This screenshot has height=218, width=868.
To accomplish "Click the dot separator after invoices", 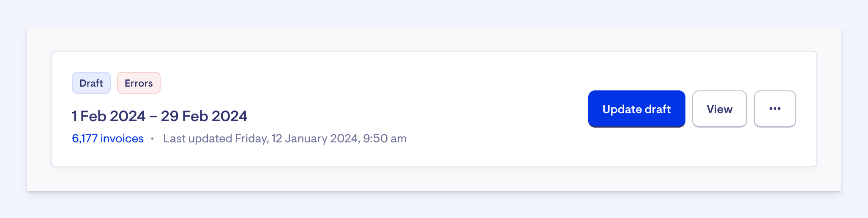I will (x=152, y=139).
